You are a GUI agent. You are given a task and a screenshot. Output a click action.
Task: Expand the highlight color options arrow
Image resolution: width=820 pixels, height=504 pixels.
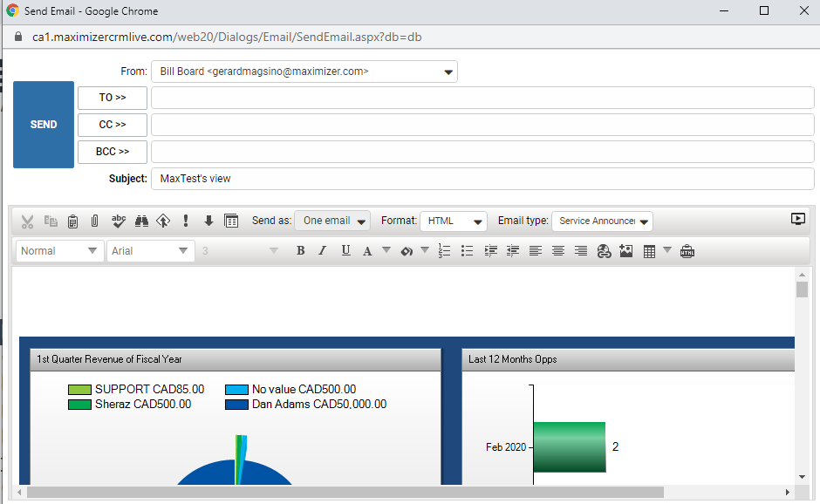[425, 250]
